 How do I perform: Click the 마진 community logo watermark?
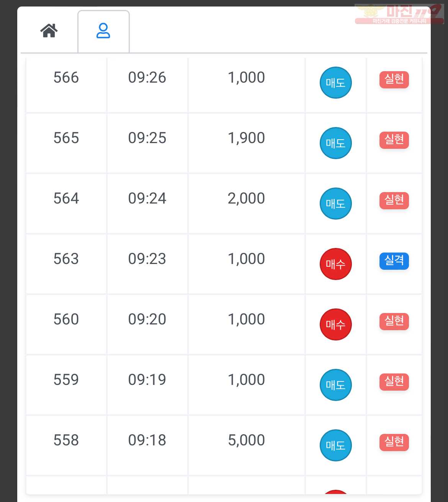pyautogui.click(x=399, y=14)
